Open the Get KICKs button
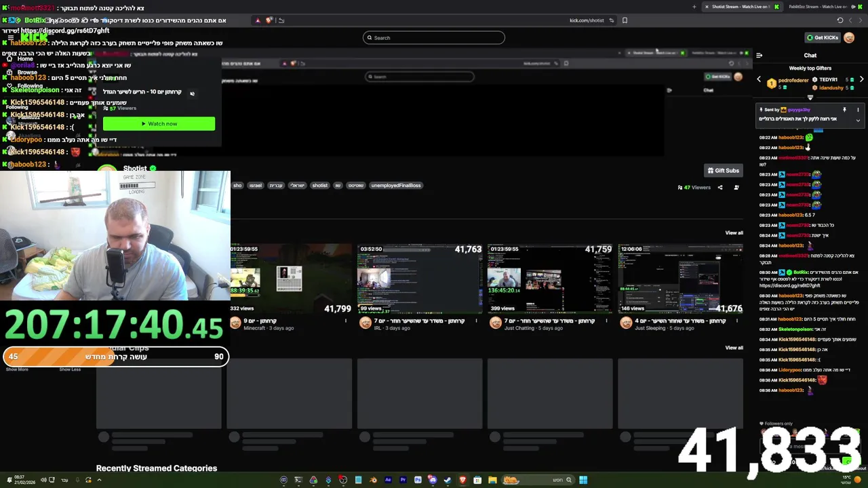868x488 pixels. click(823, 38)
